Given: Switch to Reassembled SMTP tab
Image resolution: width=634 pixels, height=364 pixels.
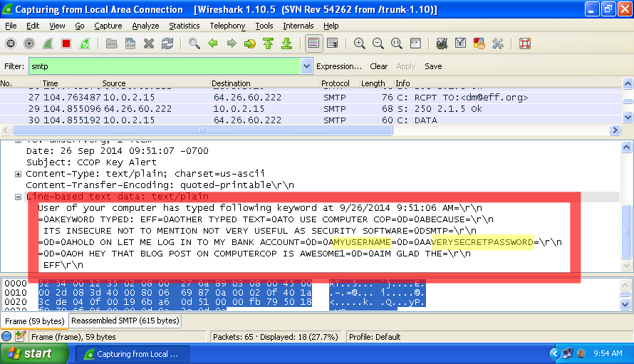Looking at the screenshot, I should click(x=125, y=321).
